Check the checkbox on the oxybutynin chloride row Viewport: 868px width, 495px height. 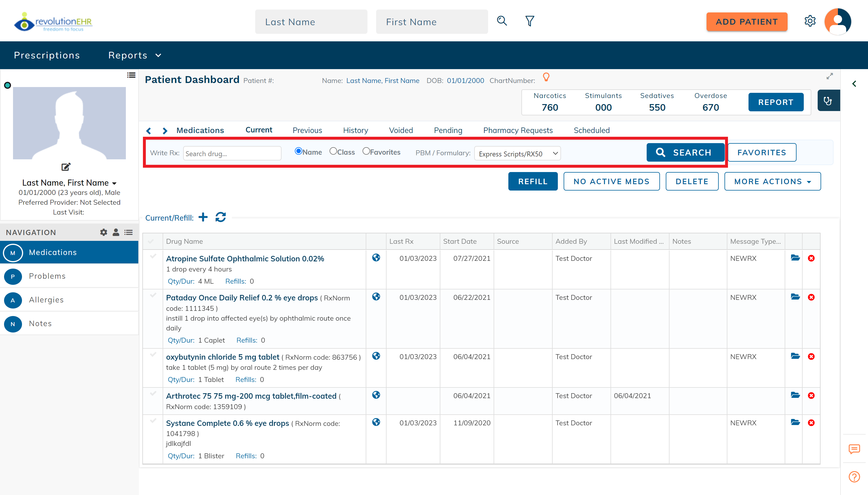click(x=152, y=354)
